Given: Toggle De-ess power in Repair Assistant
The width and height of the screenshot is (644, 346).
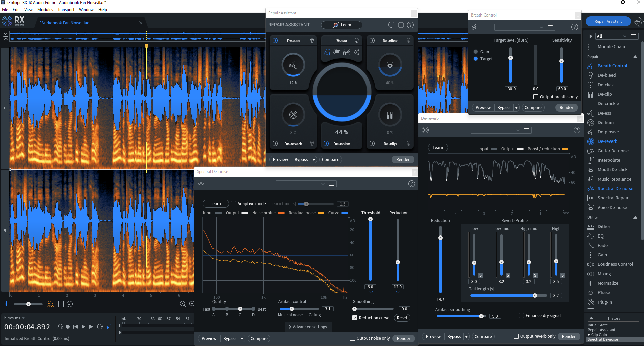Looking at the screenshot, I should 275,41.
